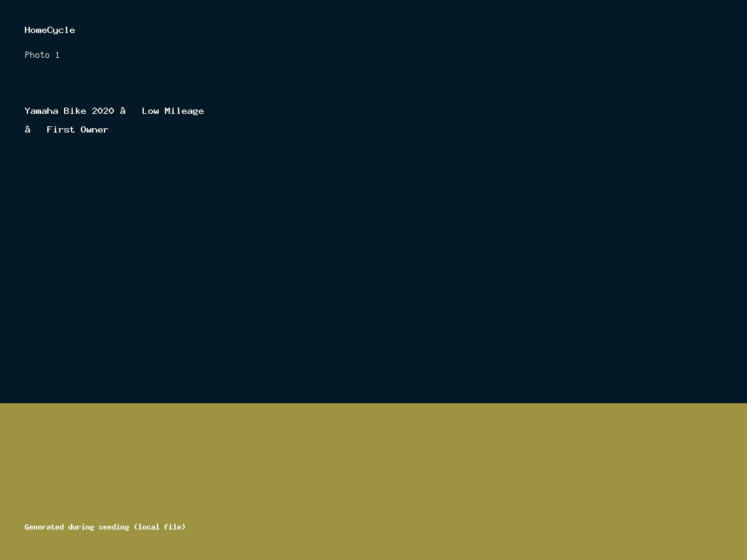Click the number 1 in Photo 1

pyautogui.click(x=57, y=55)
